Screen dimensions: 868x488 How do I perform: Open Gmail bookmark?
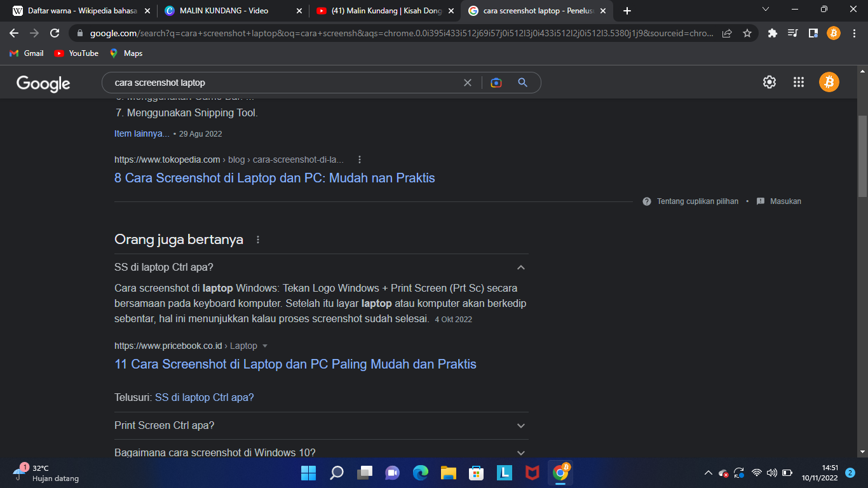click(27, 53)
